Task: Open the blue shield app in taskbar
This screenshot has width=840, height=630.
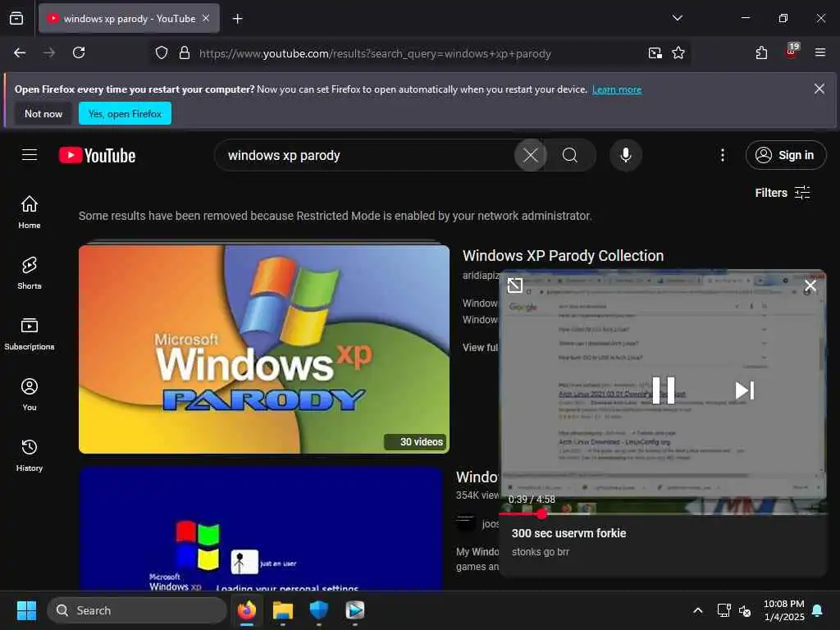Action: [319, 610]
